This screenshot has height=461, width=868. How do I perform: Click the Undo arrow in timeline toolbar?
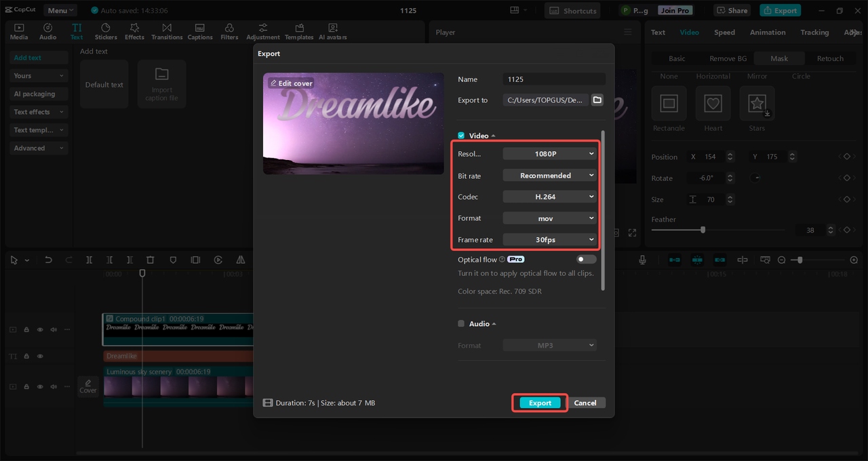[x=48, y=260]
